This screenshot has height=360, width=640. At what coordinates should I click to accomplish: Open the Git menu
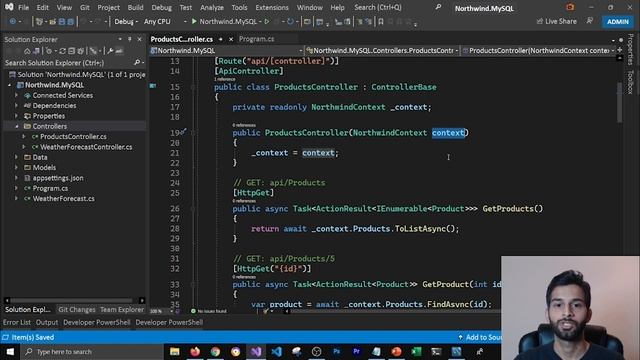pos(84,7)
